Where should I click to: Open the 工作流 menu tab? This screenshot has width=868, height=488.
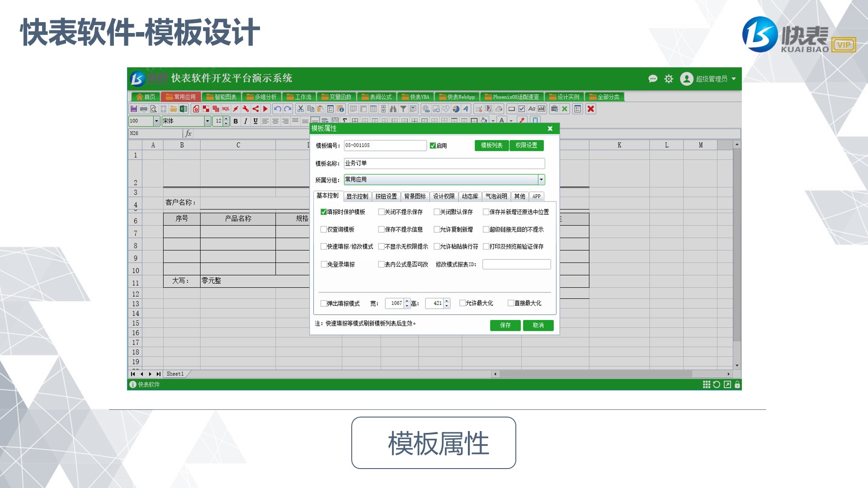coord(299,97)
